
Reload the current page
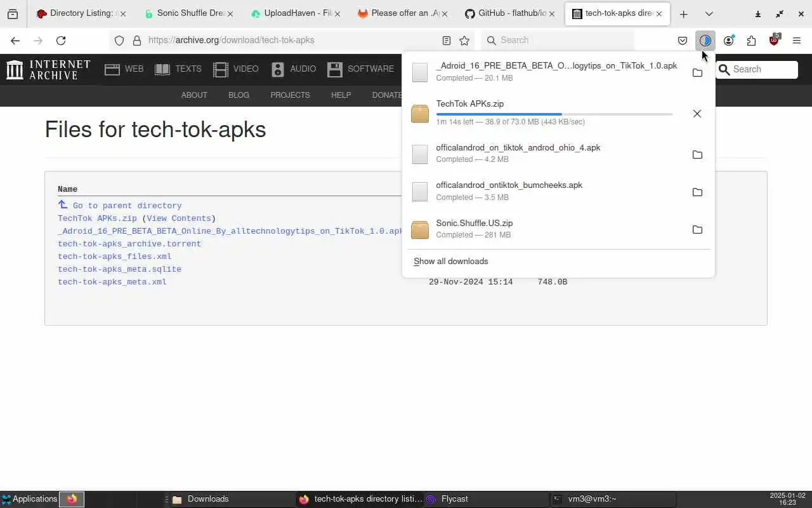click(61, 41)
